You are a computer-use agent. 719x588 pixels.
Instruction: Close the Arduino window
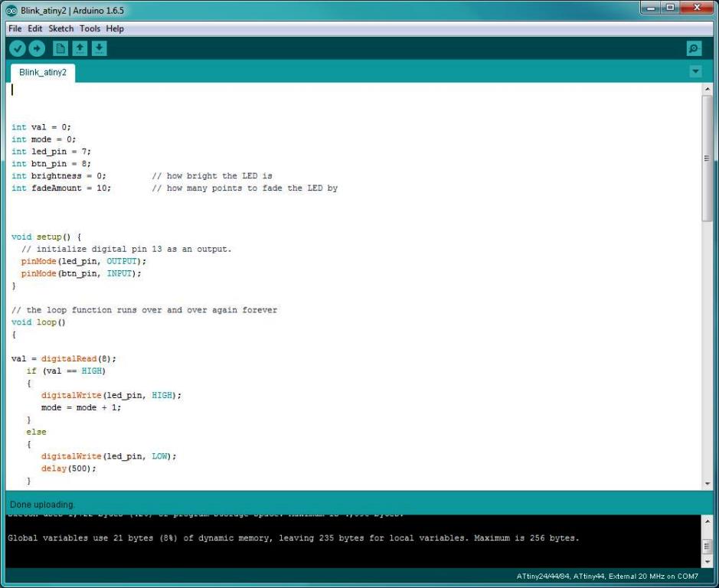[x=697, y=8]
